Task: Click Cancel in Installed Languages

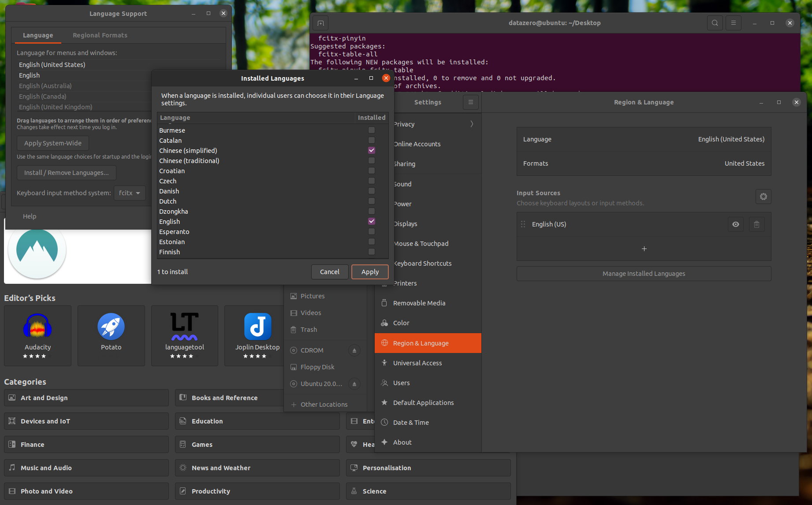Action: [330, 272]
